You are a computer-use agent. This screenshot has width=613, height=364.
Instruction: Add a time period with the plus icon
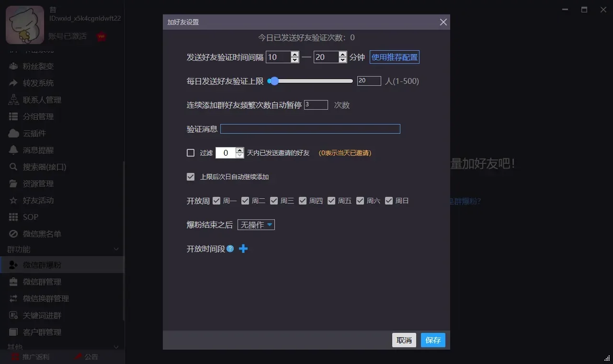(x=243, y=249)
